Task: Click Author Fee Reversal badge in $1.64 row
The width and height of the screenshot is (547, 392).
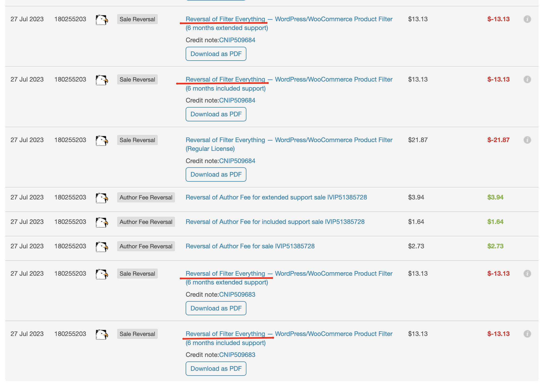Action: pyautogui.click(x=146, y=222)
